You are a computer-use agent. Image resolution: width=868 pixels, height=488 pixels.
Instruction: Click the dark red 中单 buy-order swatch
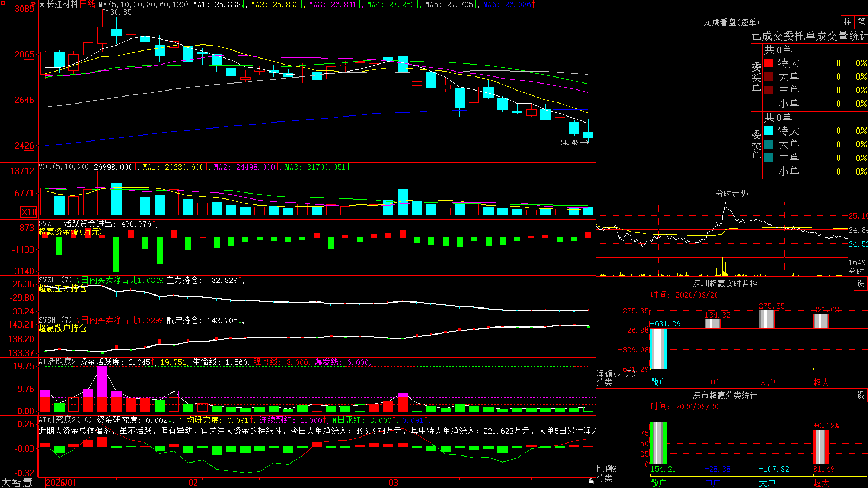pyautogui.click(x=768, y=90)
